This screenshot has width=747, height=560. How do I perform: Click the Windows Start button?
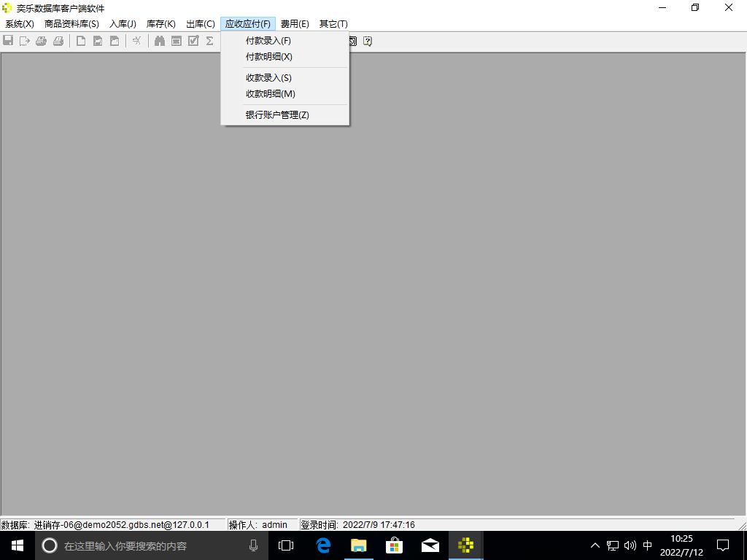coord(18,545)
